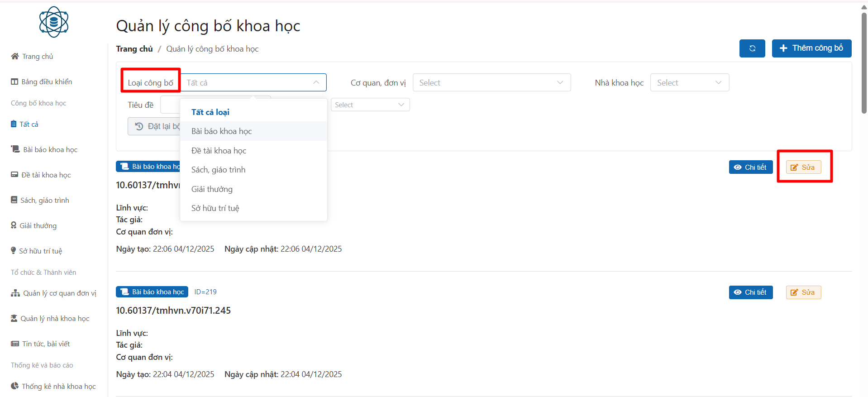Open Bảng điều khiển dashboard in sidebar
The image size is (868, 397).
click(42, 82)
